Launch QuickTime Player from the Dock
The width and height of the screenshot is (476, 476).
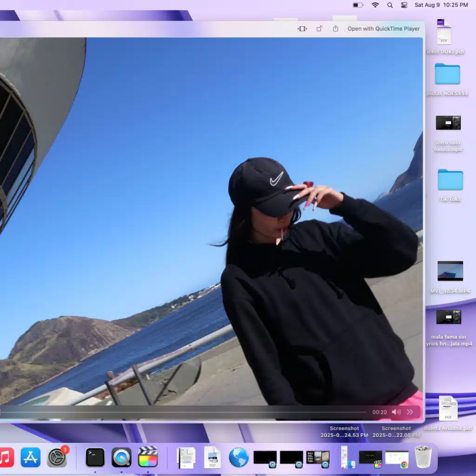tap(122, 457)
